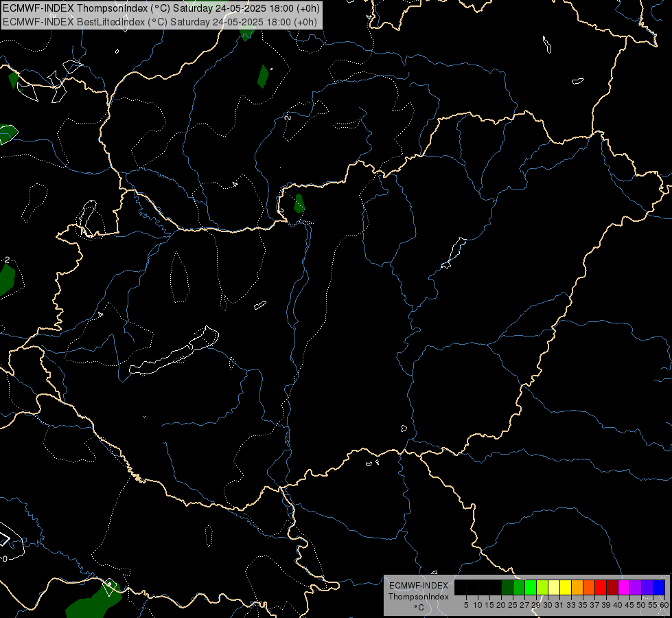Click the ECMWF-INDEX label in the legend
The image size is (672, 618).
coord(419,586)
